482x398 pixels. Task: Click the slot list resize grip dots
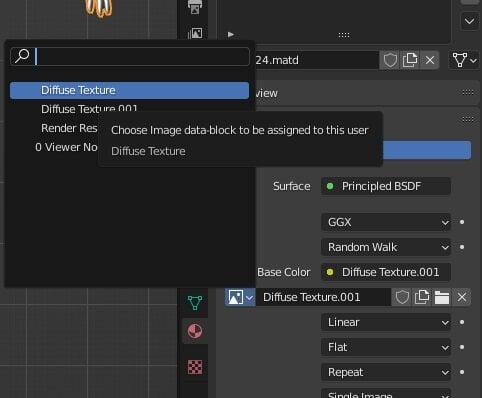344,35
